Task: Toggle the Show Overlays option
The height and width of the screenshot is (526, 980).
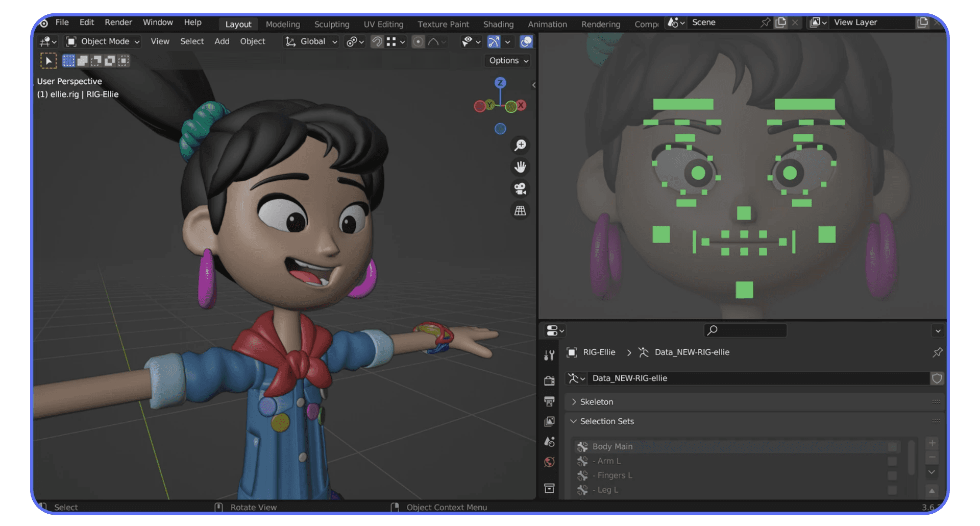Action: (526, 42)
